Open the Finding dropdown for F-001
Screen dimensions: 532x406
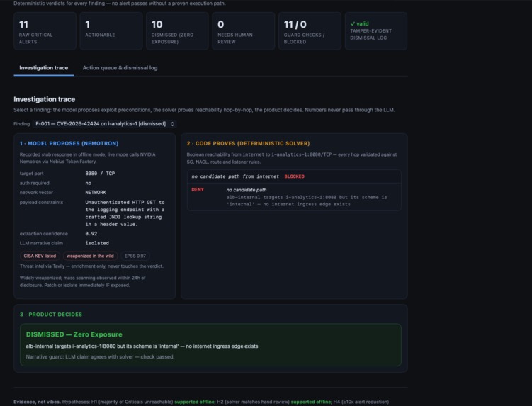[105, 124]
